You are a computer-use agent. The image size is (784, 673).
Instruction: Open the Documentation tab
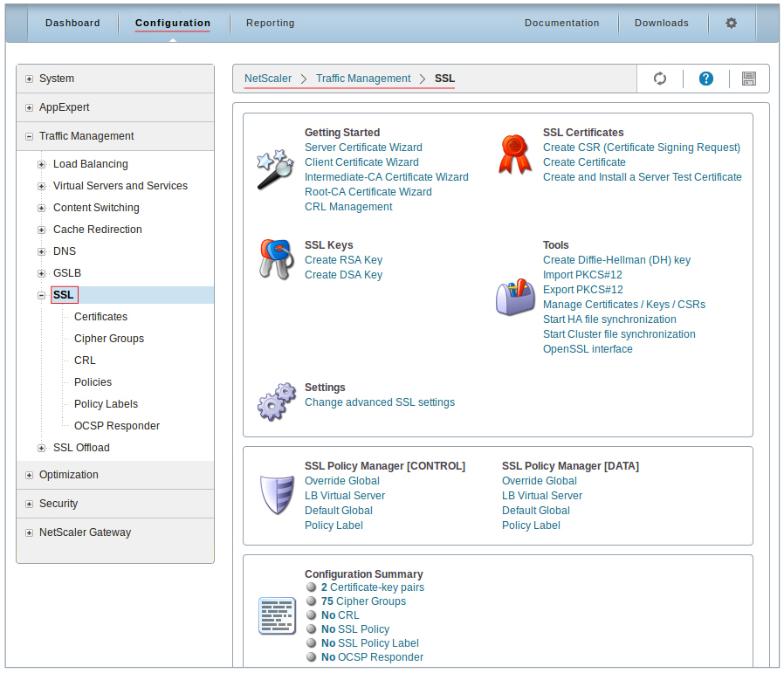click(x=561, y=23)
